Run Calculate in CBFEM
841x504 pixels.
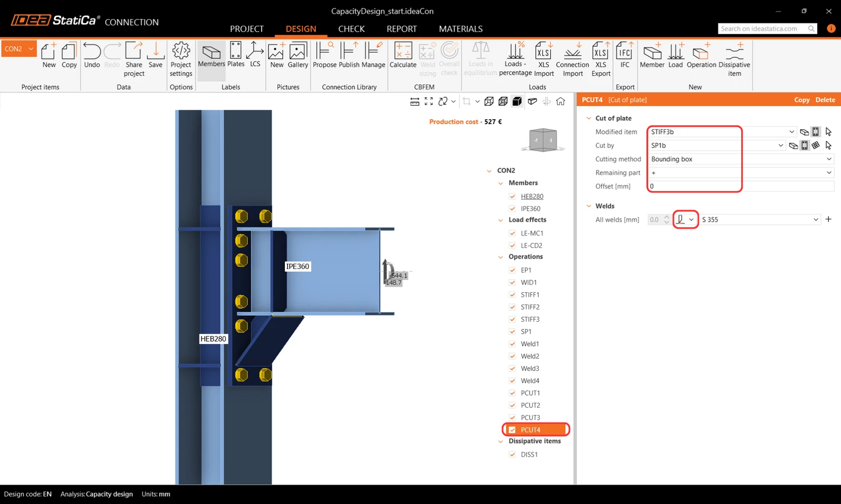(403, 55)
